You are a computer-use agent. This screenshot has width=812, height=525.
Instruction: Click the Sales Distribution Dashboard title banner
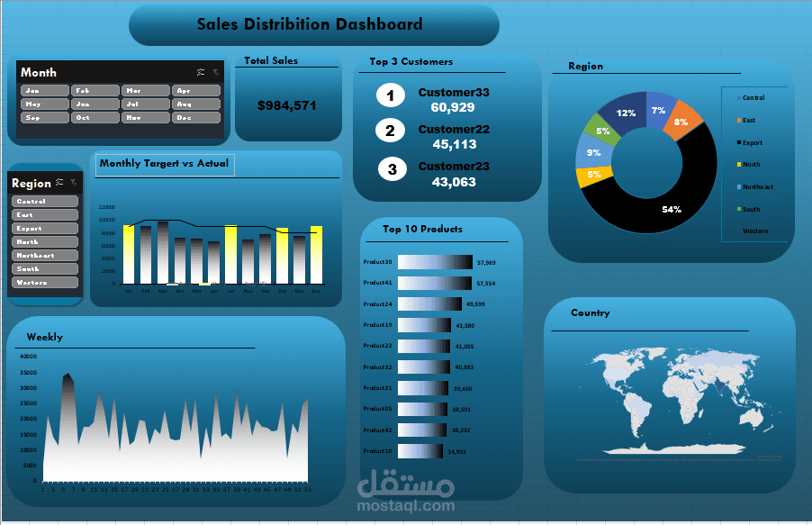point(314,25)
